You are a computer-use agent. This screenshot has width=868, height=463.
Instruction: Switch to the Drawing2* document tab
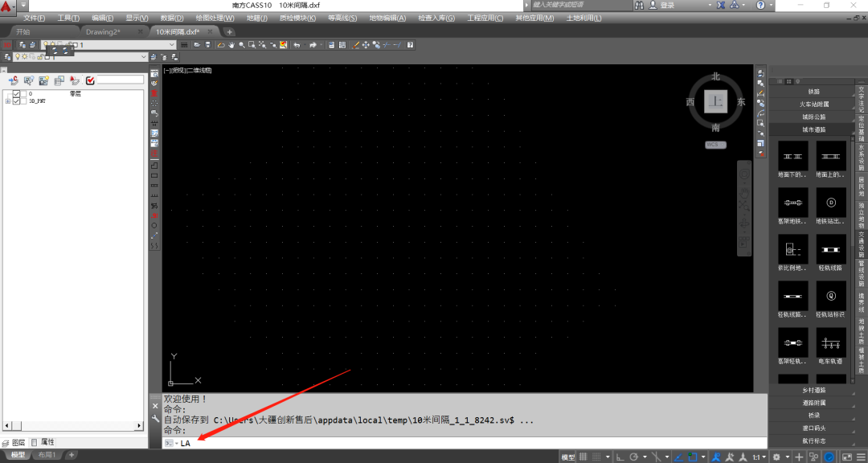104,31
